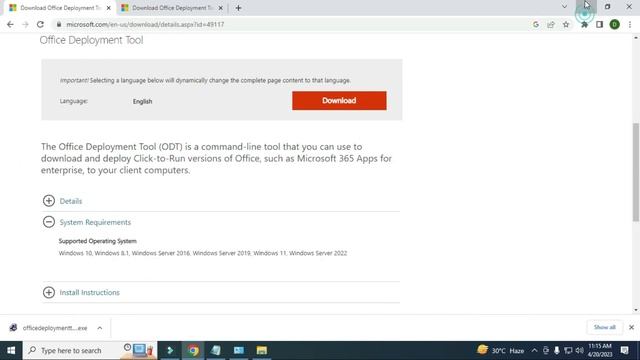Image resolution: width=640 pixels, height=360 pixels.
Task: Click the red Download button
Action: coord(339,100)
